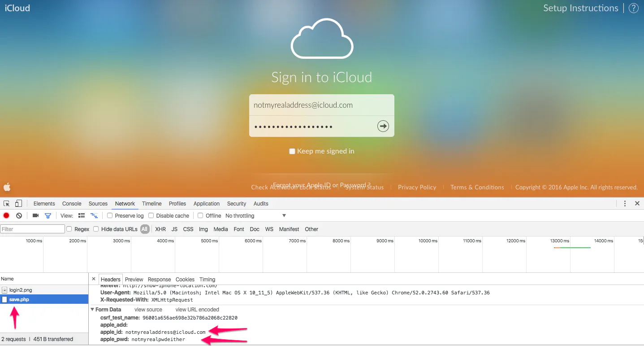Switch to the Console tab
This screenshot has width=644, height=346.
(71, 203)
